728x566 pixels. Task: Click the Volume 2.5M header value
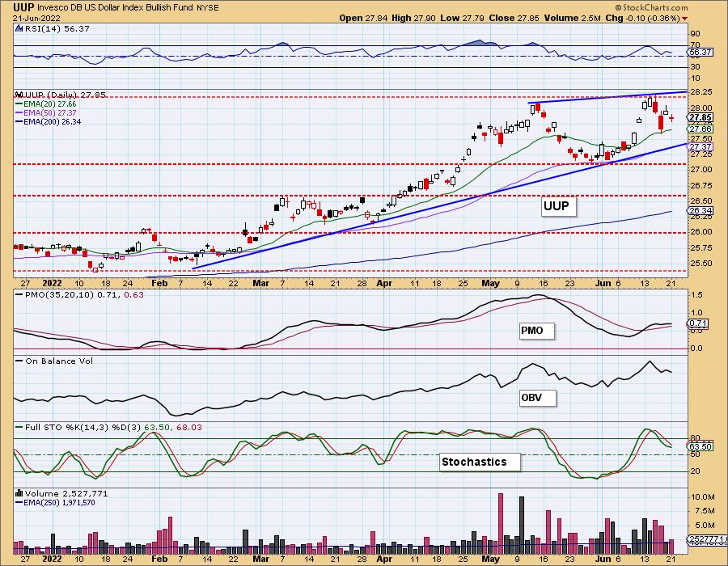click(x=572, y=18)
